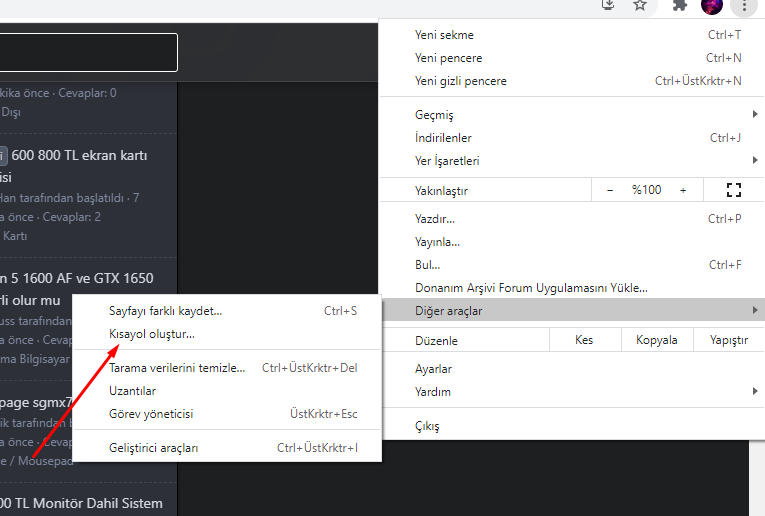Decrease zoom with the minus button
The width and height of the screenshot is (765, 516).
[x=610, y=190]
